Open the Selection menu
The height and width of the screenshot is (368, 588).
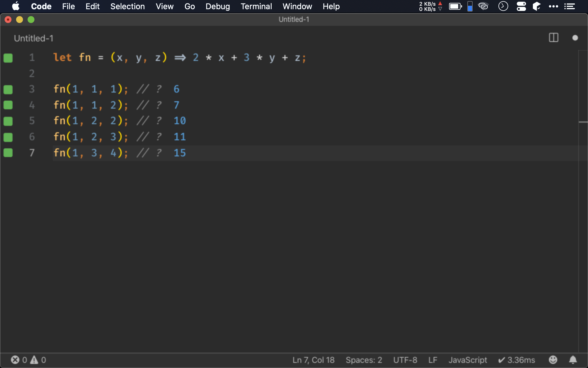pos(127,6)
